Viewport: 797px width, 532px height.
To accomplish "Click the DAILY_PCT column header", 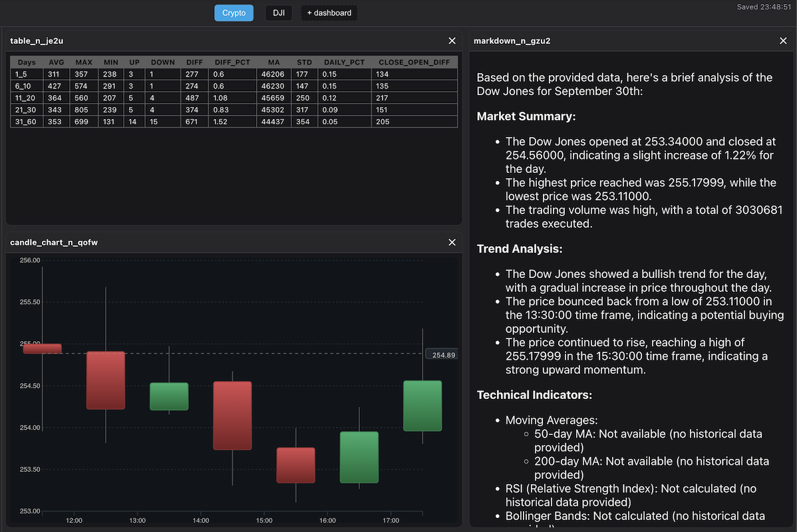I will pos(344,62).
